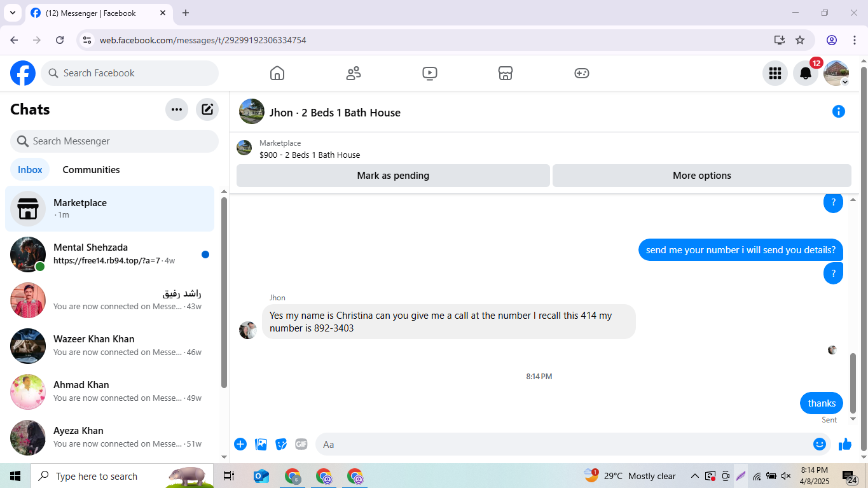Open Outlook from the taskbar

click(x=261, y=476)
